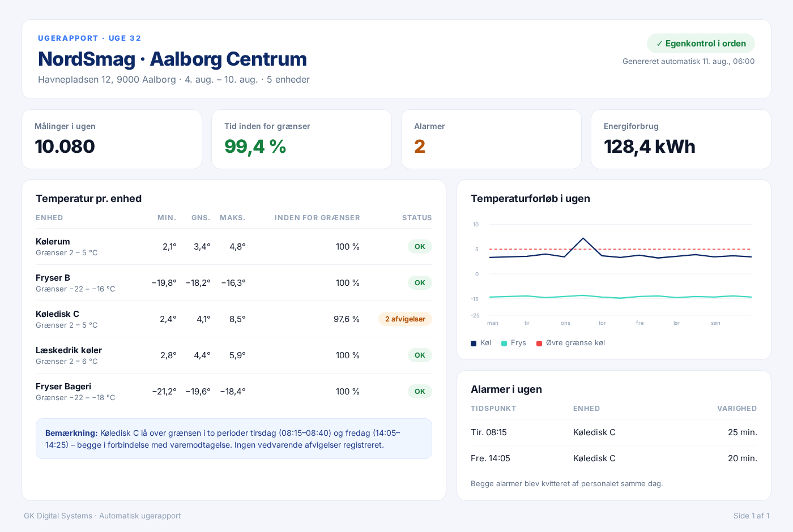Click the OK badge for Læskedrik køler
Screen dimensions: 793x532
tap(420, 355)
